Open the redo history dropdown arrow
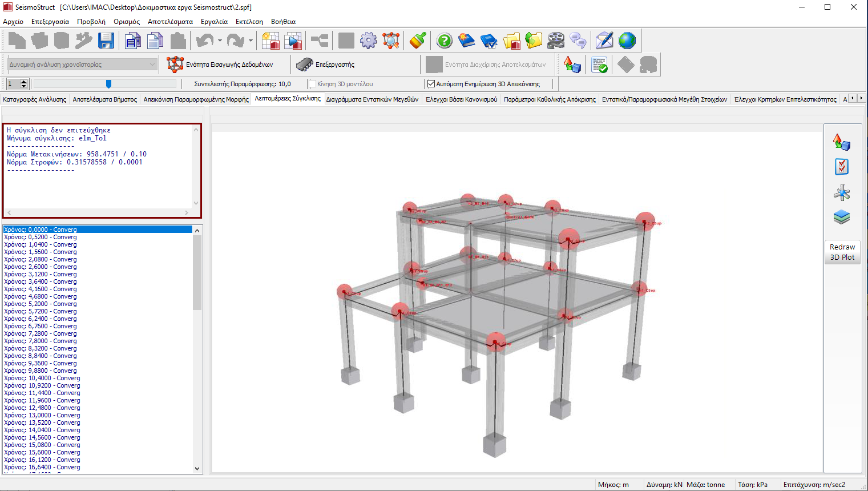 pyautogui.click(x=251, y=41)
